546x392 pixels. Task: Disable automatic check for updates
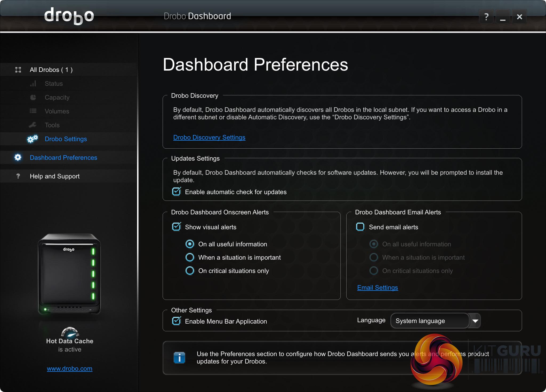point(176,191)
